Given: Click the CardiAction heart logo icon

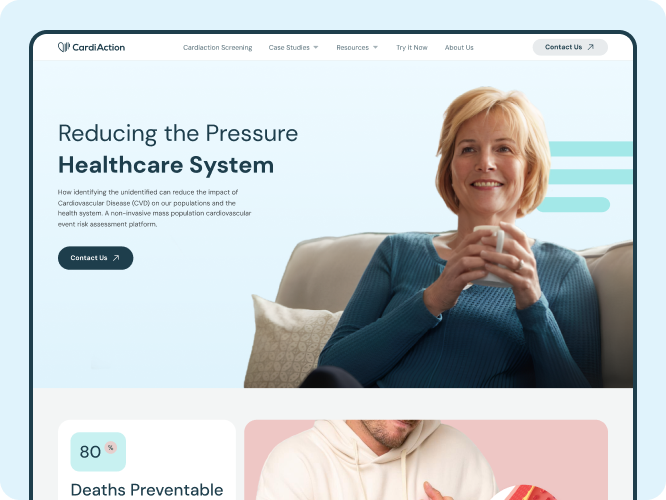Looking at the screenshot, I should [x=64, y=47].
